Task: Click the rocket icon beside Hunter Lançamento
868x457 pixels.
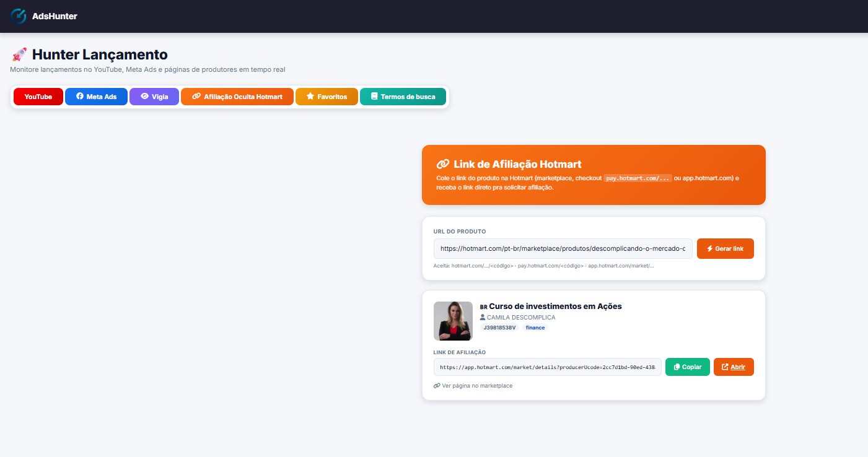Action: (x=19, y=55)
